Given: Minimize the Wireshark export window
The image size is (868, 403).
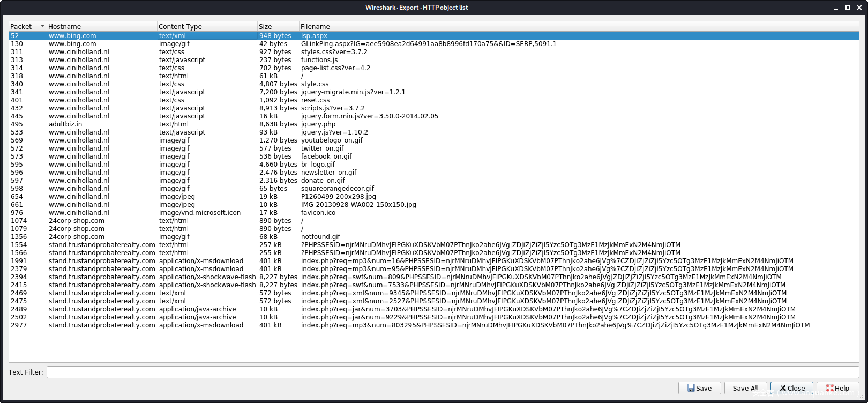Looking at the screenshot, I should click(x=837, y=8).
